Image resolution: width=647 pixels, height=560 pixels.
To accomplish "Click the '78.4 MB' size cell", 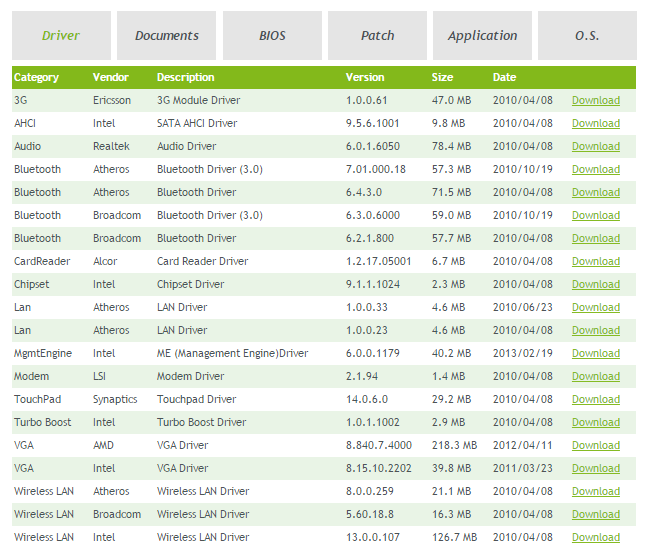I will [x=451, y=146].
